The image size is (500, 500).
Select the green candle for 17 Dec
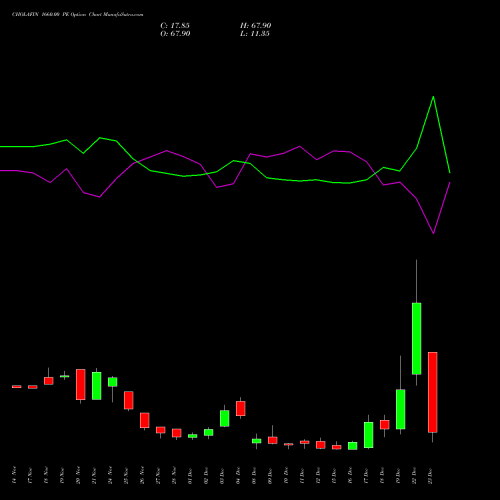coord(369,435)
